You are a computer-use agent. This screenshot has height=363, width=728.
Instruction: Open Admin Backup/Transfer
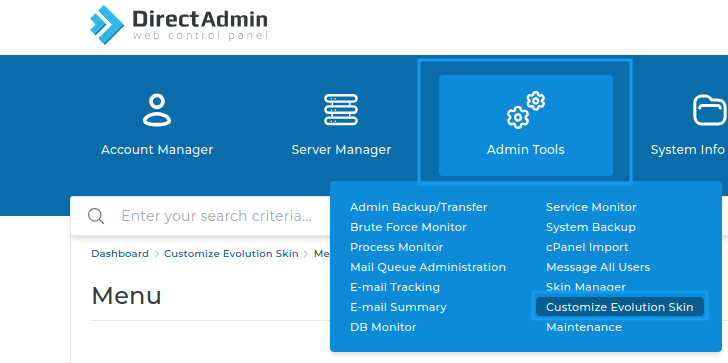point(418,207)
